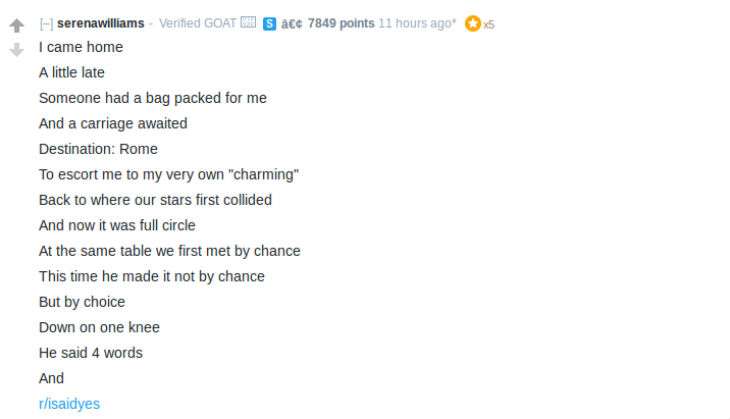Collapse the comment with the [–] toggle
Viewport: 730px width, 419px height.
(46, 23)
